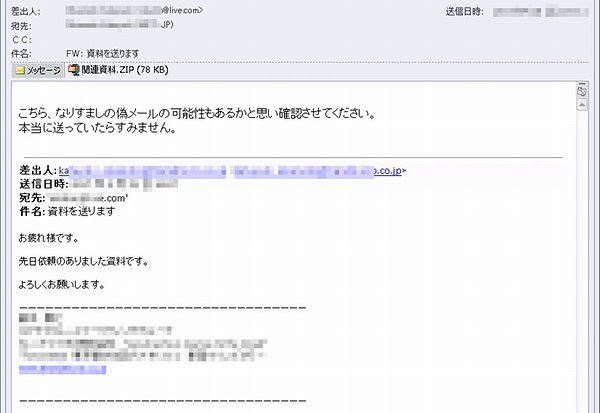Click the quoted 宛先 .com address
This screenshot has height=413, width=600.
pyautogui.click(x=87, y=198)
